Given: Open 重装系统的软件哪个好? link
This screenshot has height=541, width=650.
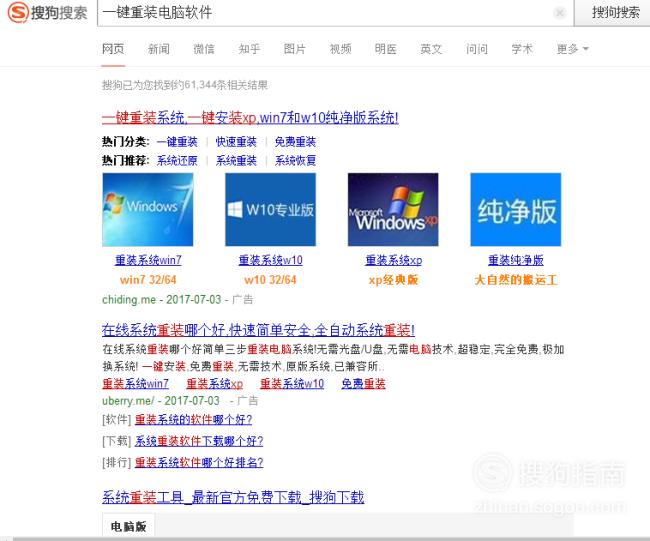Looking at the screenshot, I should (193, 420).
